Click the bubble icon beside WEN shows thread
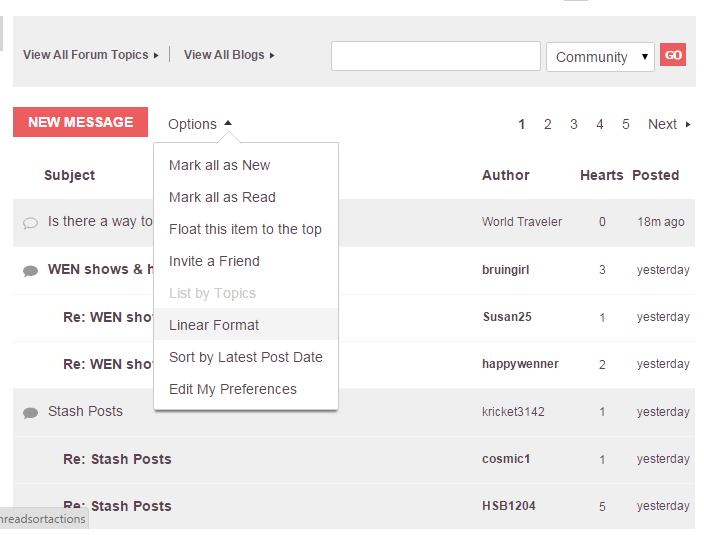The image size is (704, 535). [x=30, y=270]
